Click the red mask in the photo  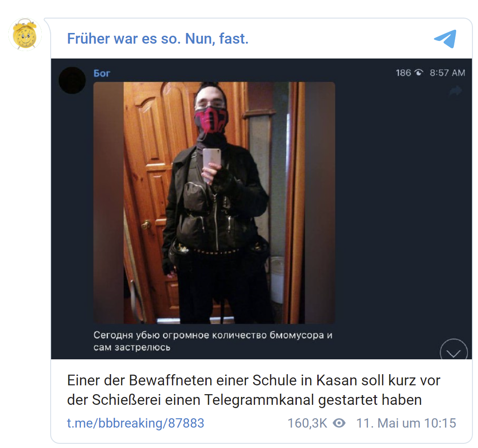(211, 120)
